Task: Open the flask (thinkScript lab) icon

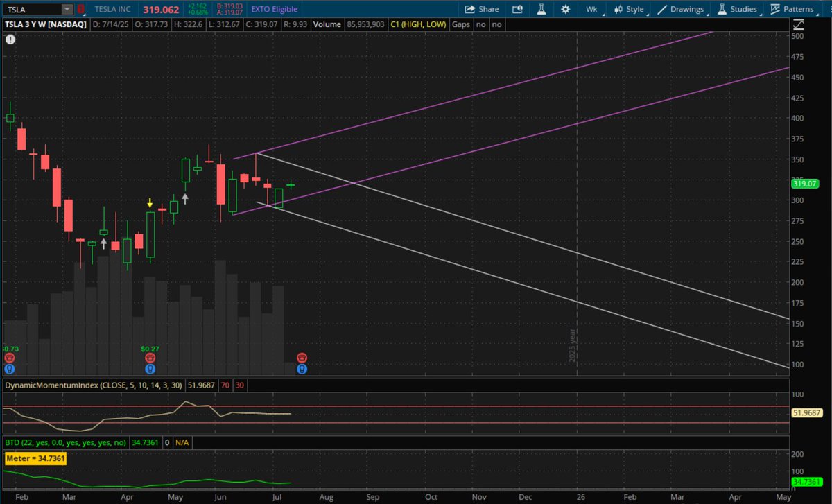Action: point(541,10)
